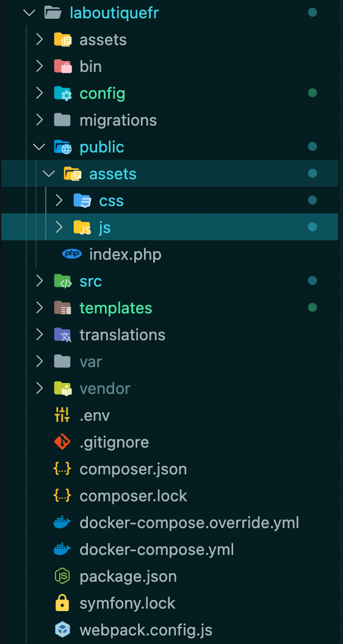Expand the translations folder chevron

pos(40,335)
